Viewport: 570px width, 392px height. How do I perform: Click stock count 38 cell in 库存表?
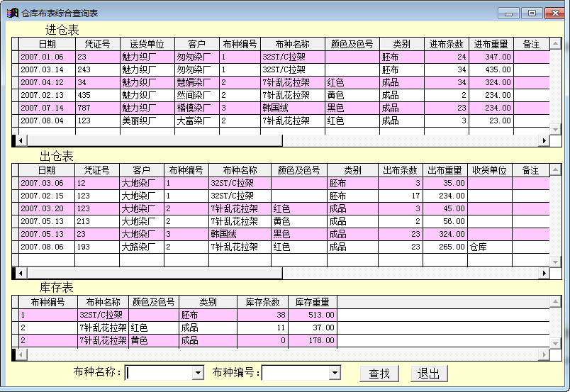coord(262,315)
